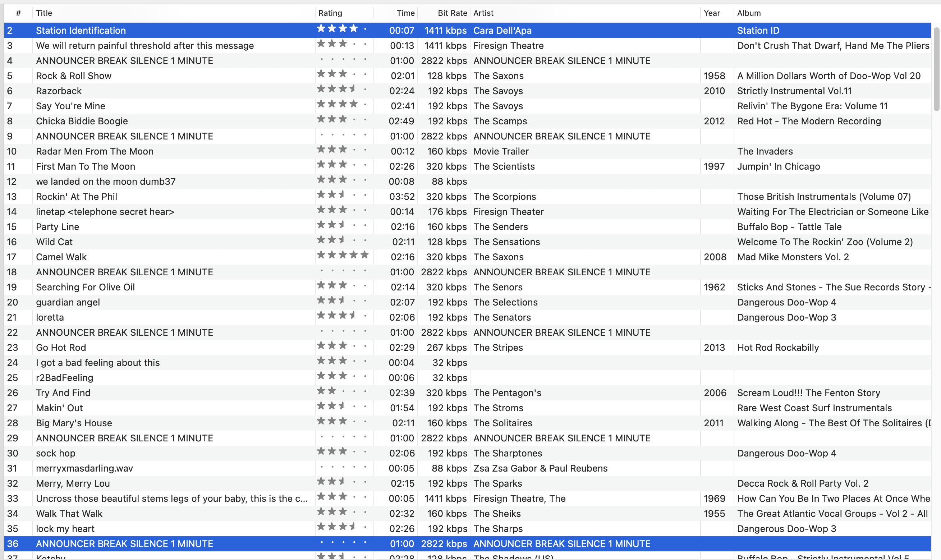Select the Camel Walk track row
941x560 pixels.
pos(61,257)
